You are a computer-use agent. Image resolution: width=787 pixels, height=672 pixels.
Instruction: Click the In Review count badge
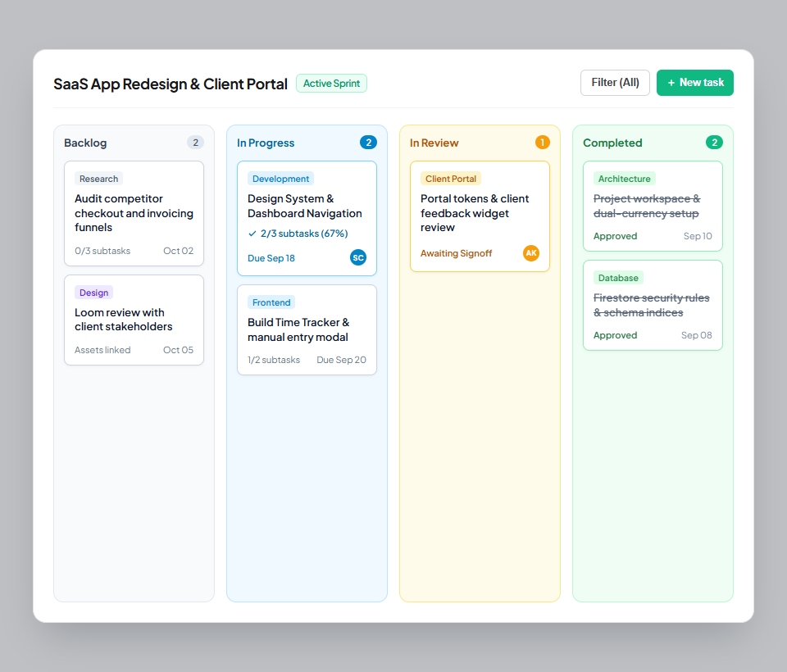pos(542,143)
